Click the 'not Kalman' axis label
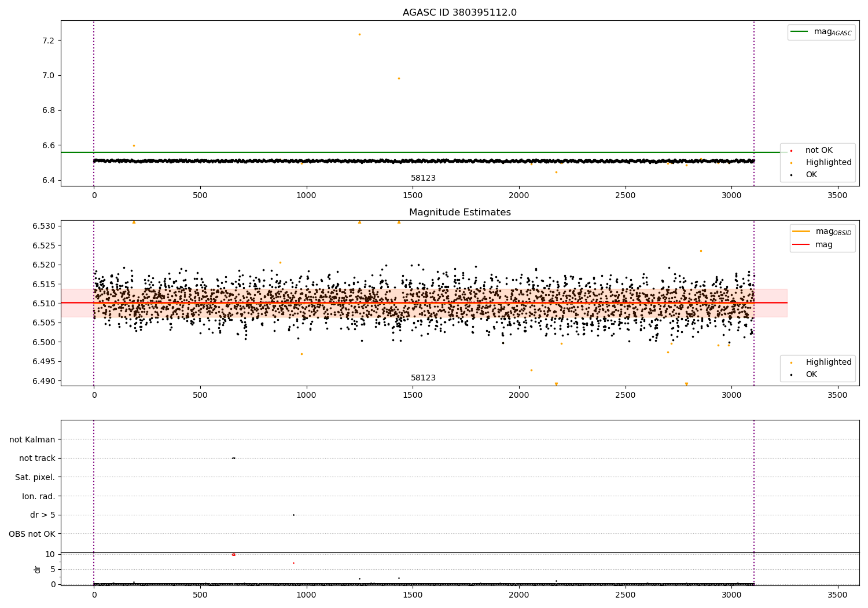Image resolution: width=868 pixels, height=608 pixels. tap(32, 439)
